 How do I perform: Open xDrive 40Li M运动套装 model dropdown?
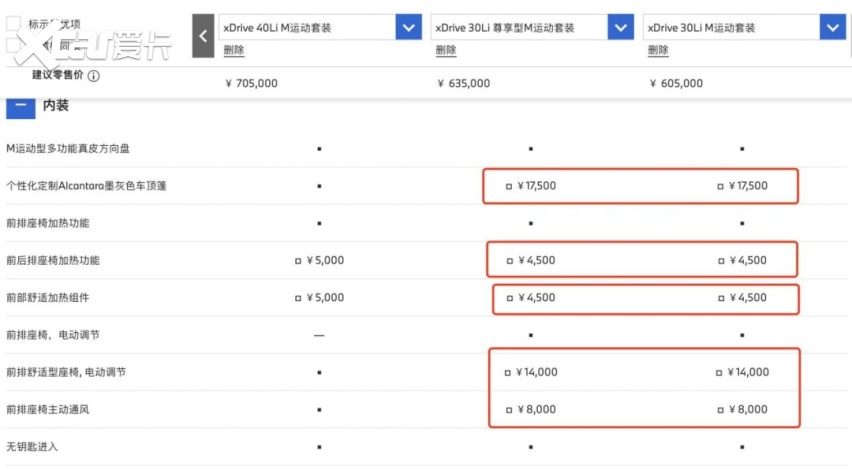click(409, 27)
